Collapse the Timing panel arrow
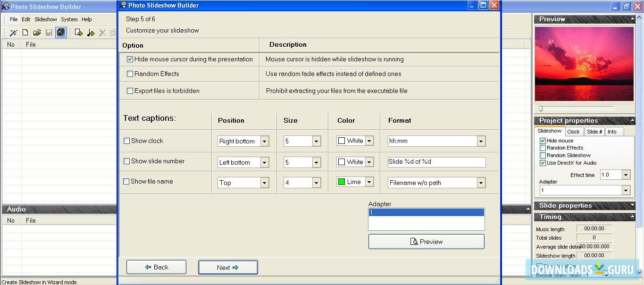Screen dimensions: 644x285 (632, 217)
